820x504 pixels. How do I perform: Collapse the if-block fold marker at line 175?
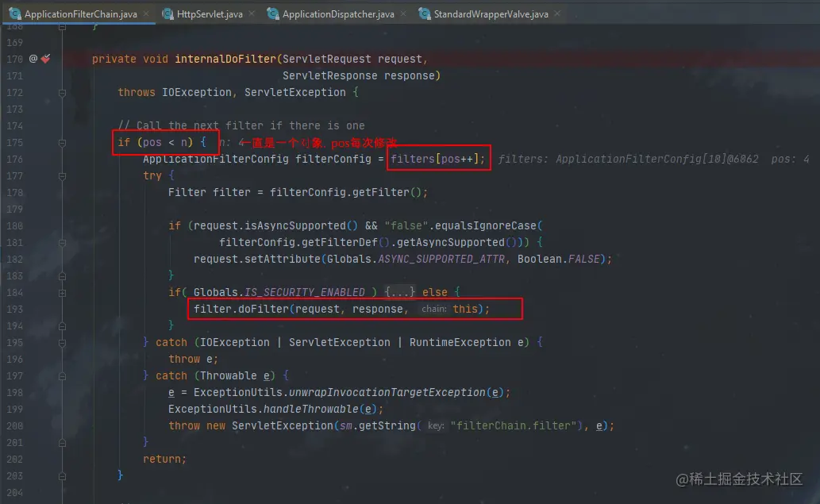pos(62,142)
